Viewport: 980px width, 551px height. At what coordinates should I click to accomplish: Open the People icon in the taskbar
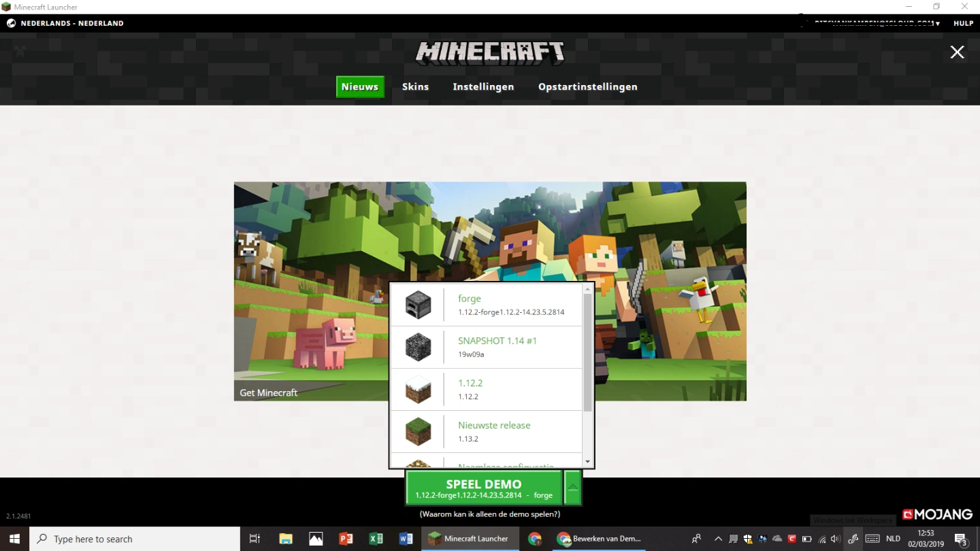coord(696,539)
